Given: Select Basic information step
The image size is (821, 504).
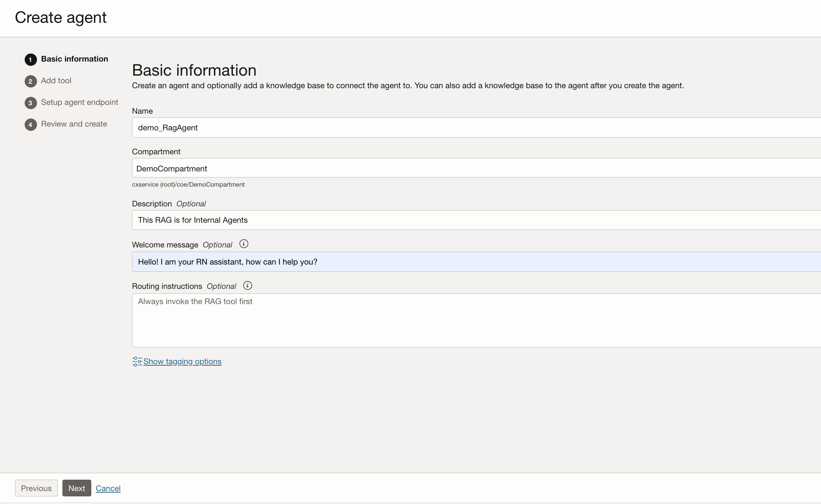Looking at the screenshot, I should point(75,59).
